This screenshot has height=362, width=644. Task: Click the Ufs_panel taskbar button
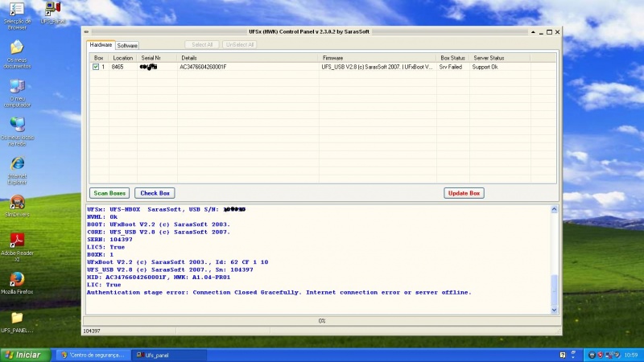169,355
